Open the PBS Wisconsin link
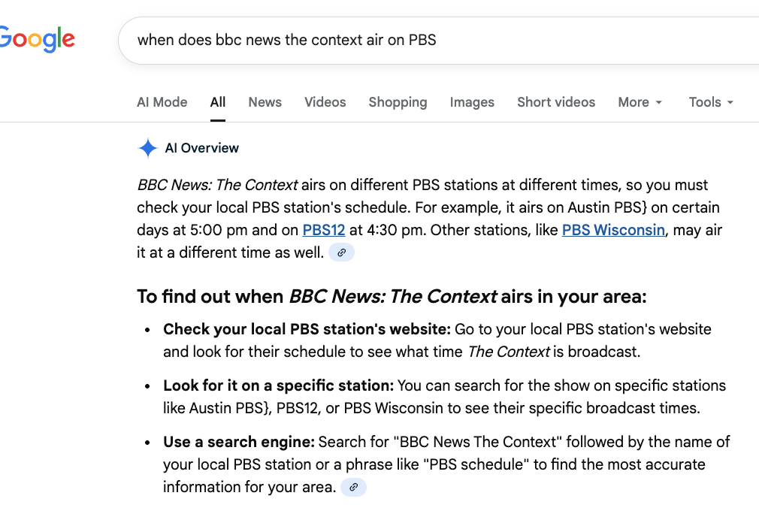Screen dimensions: 759x532 pos(613,230)
